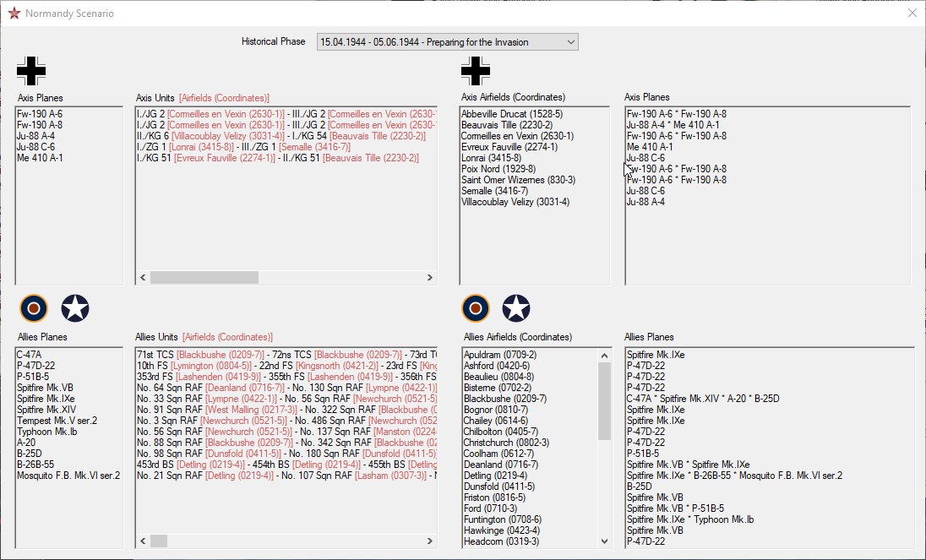The height and width of the screenshot is (560, 926).
Task: Select the Allies Units row starting with 353rd FS
Action: pyautogui.click(x=286, y=377)
